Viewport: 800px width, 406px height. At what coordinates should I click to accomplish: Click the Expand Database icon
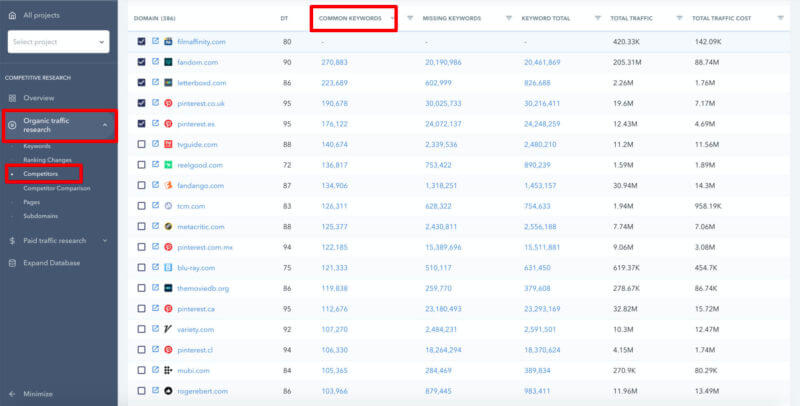[x=12, y=263]
